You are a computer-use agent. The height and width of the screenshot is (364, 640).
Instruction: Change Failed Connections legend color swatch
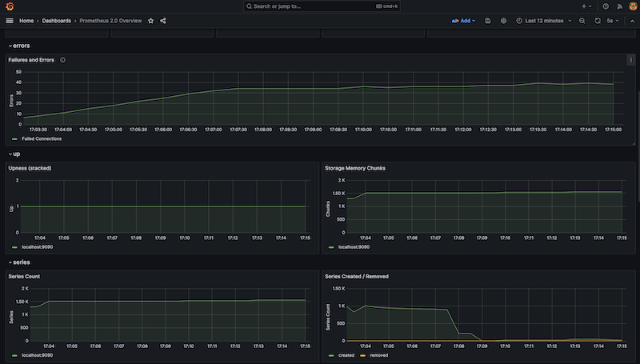14,139
